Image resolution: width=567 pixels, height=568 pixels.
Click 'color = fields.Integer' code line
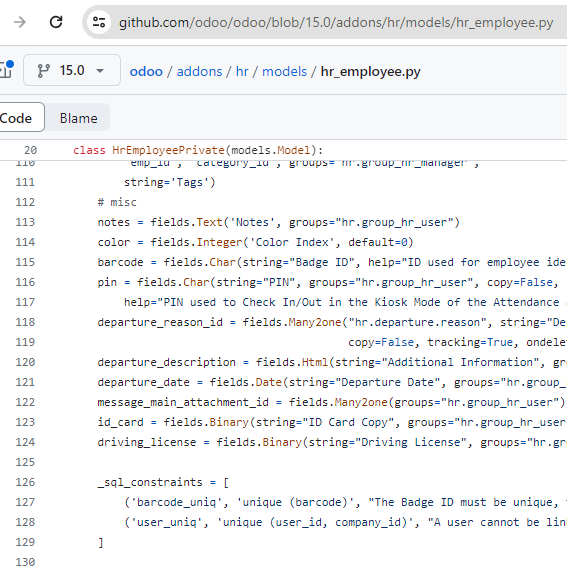(255, 242)
